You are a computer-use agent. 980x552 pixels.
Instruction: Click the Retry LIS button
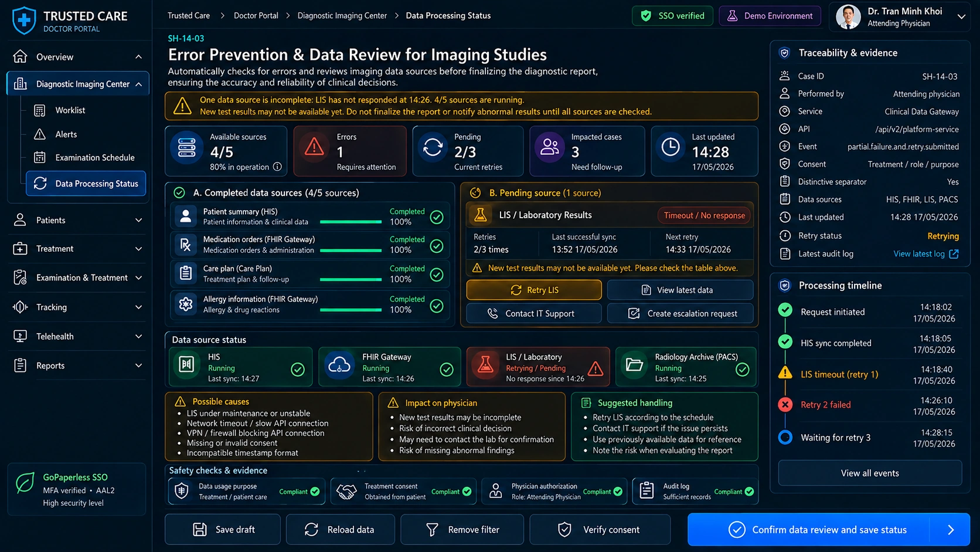pos(534,290)
